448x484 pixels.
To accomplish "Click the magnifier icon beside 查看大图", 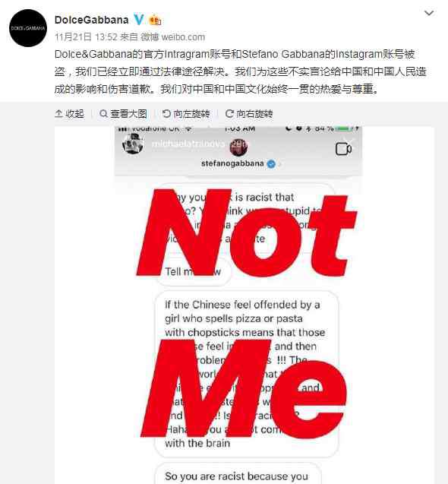I will click(104, 114).
